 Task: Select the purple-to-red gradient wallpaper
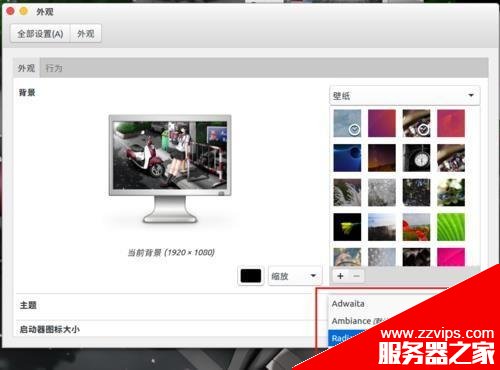click(382, 123)
